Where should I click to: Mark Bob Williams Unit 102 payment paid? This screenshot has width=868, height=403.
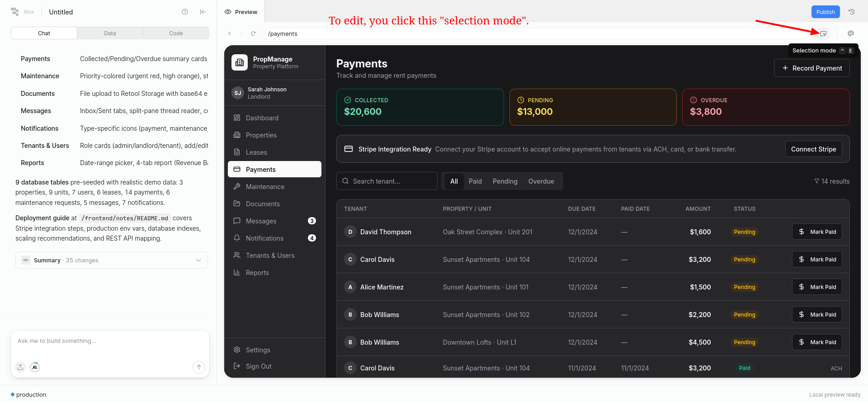817,314
